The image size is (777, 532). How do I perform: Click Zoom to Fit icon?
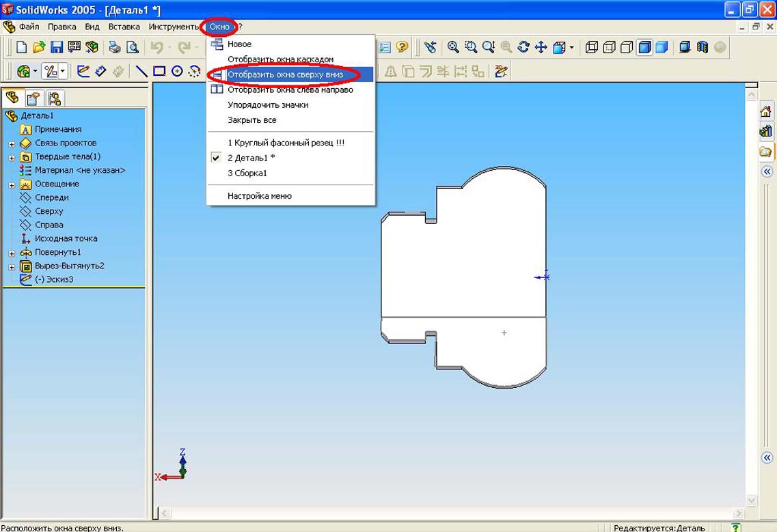453,47
